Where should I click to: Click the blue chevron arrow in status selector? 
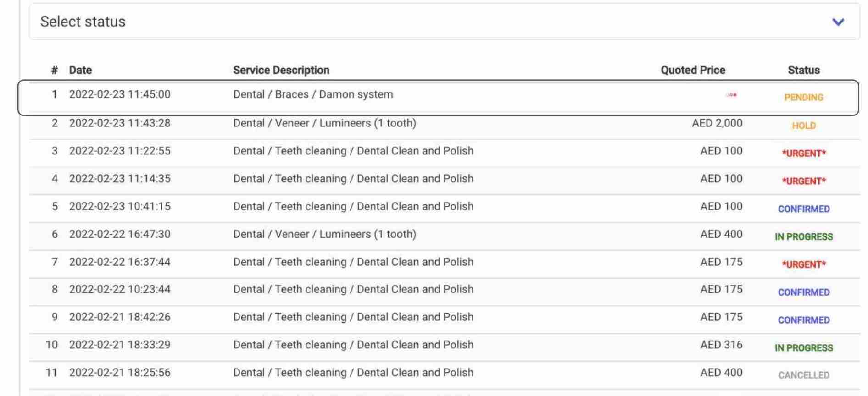[x=838, y=22]
